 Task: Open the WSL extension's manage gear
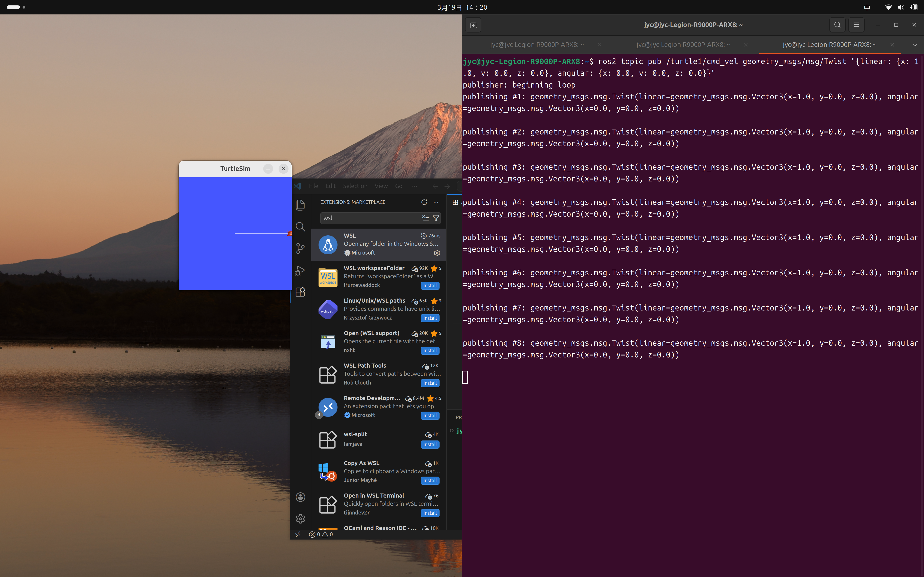(x=437, y=253)
